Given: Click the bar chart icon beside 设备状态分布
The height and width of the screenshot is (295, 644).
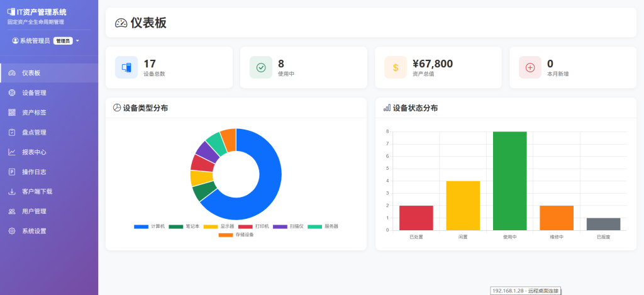Looking at the screenshot, I should (x=387, y=108).
